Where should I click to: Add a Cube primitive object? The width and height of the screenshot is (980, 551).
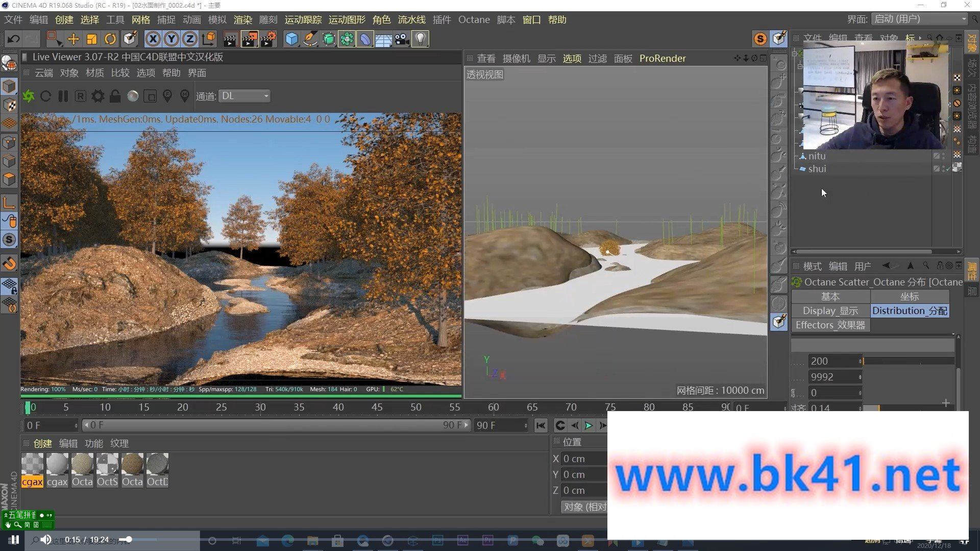click(291, 39)
